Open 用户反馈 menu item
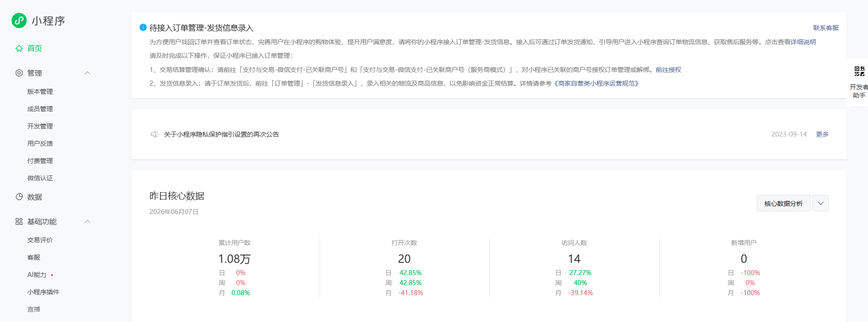This screenshot has height=322, width=868. tap(40, 143)
